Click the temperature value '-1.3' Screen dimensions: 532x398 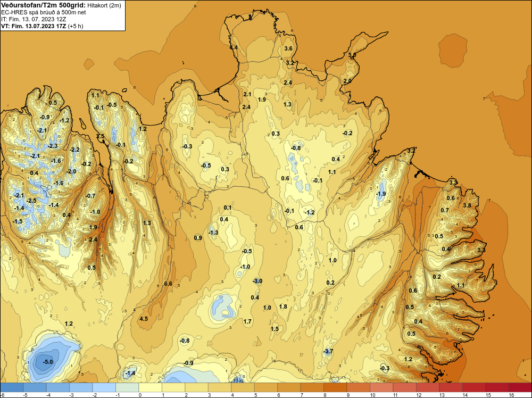pyautogui.click(x=213, y=233)
